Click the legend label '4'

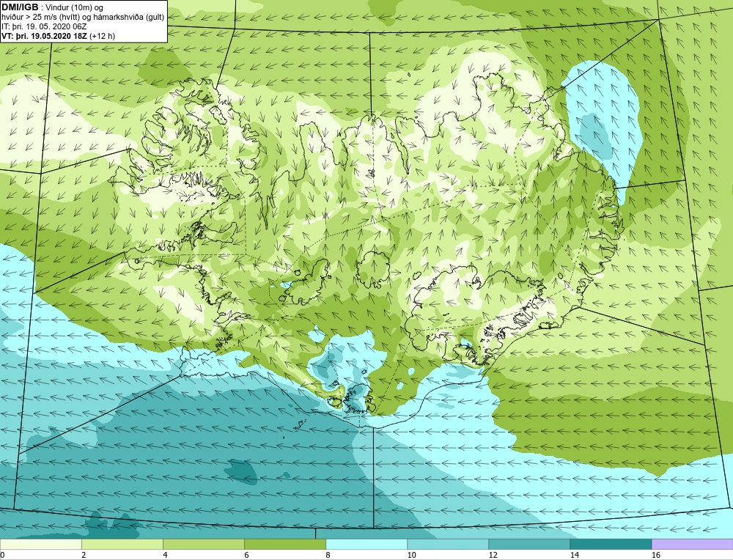(x=165, y=555)
